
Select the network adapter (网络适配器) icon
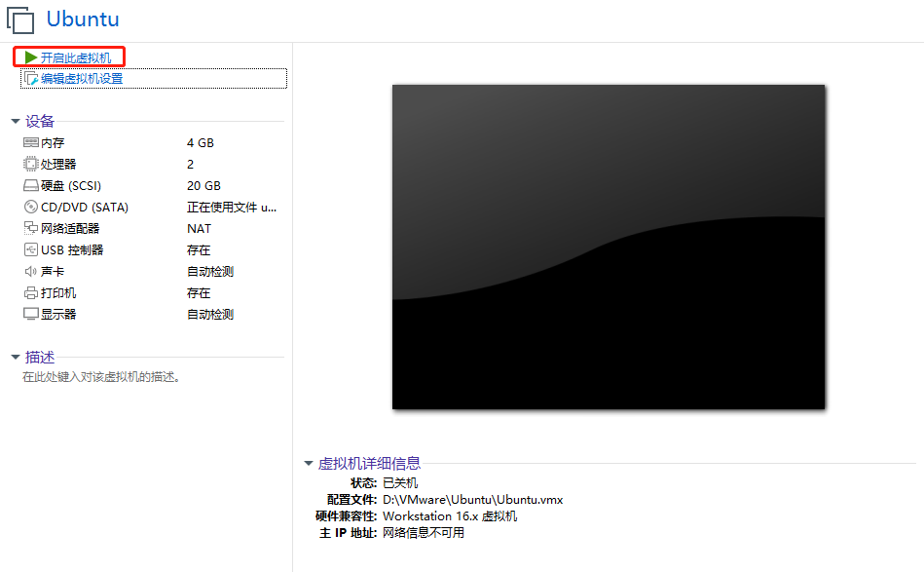[x=30, y=228]
